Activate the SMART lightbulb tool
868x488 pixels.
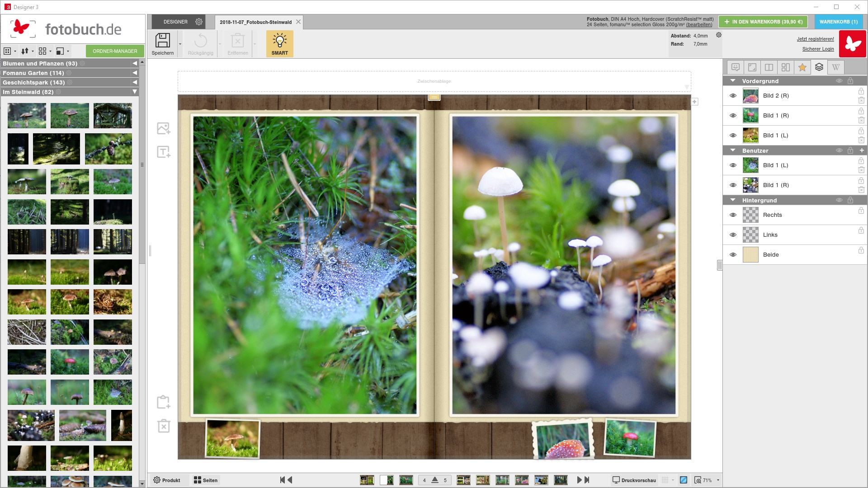point(280,44)
